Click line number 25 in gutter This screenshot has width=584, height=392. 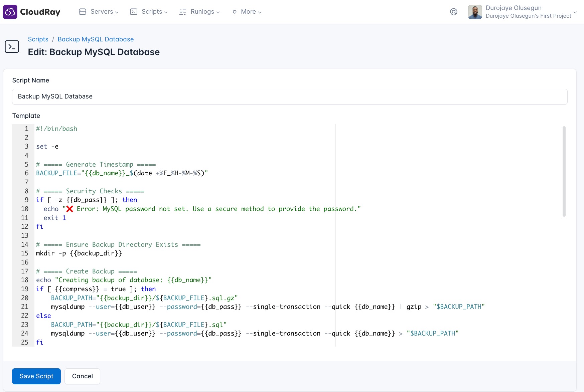[x=25, y=342]
